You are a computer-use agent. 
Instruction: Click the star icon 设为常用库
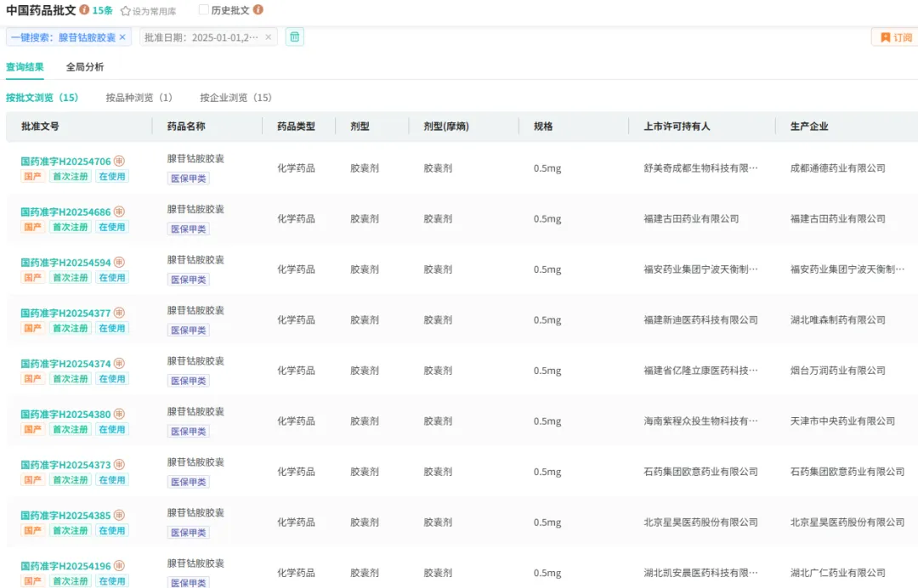pos(126,11)
